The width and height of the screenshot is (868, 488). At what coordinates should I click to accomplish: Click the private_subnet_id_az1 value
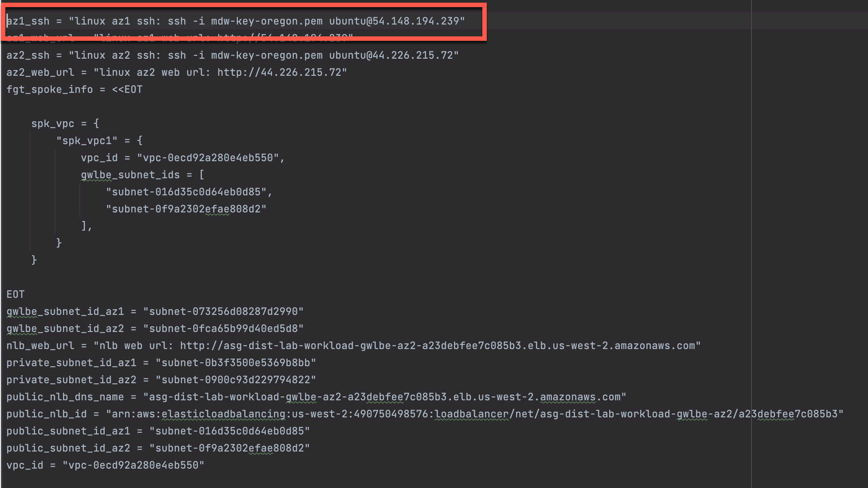236,362
